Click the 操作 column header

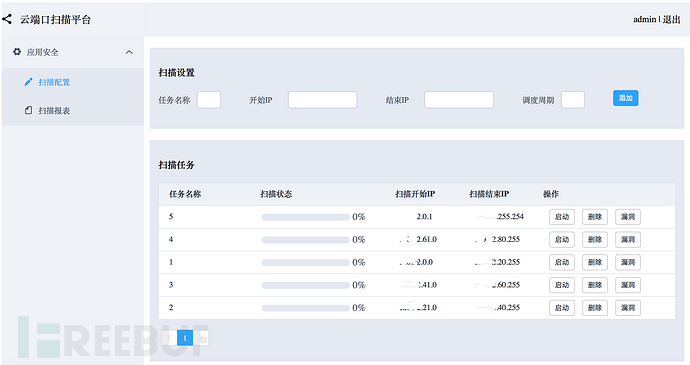551,194
